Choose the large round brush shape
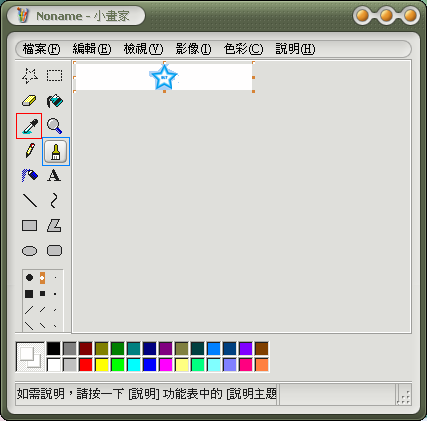This screenshot has width=427, height=421. pyautogui.click(x=29, y=277)
